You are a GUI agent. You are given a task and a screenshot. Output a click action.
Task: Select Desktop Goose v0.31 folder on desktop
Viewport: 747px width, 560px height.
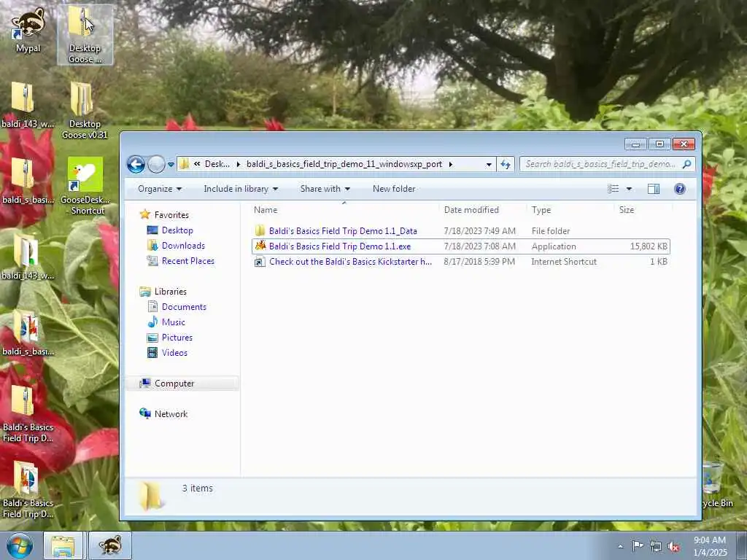pos(85,111)
